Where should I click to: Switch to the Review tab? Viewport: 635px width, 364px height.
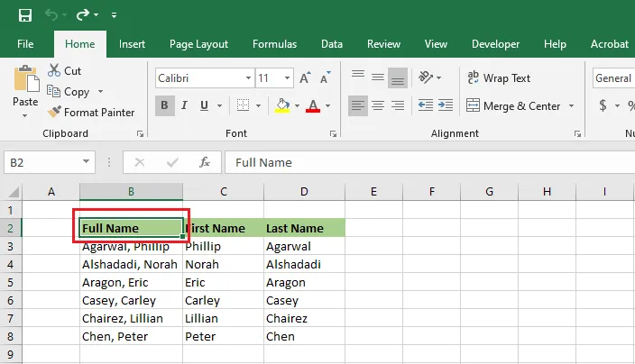click(x=383, y=43)
